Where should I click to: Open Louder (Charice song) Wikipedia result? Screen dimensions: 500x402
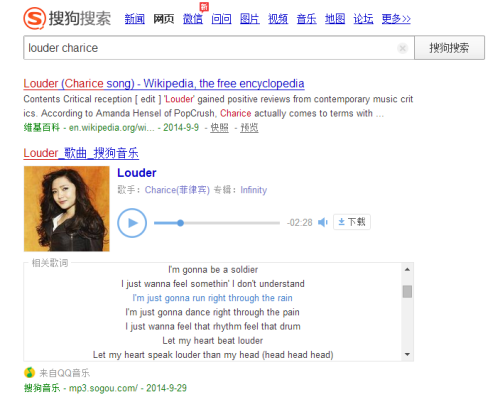point(164,83)
